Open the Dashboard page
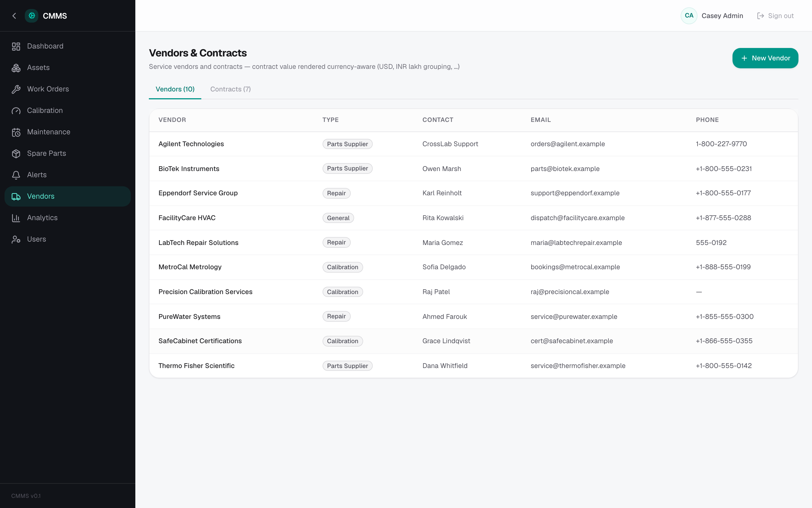Screen dimensions: 812x508 coord(67,46)
